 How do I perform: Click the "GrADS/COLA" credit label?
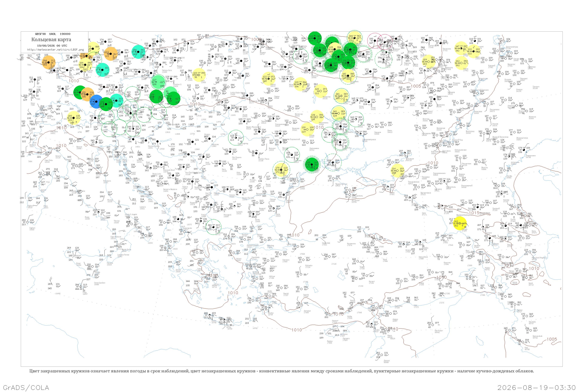(x=26, y=387)
